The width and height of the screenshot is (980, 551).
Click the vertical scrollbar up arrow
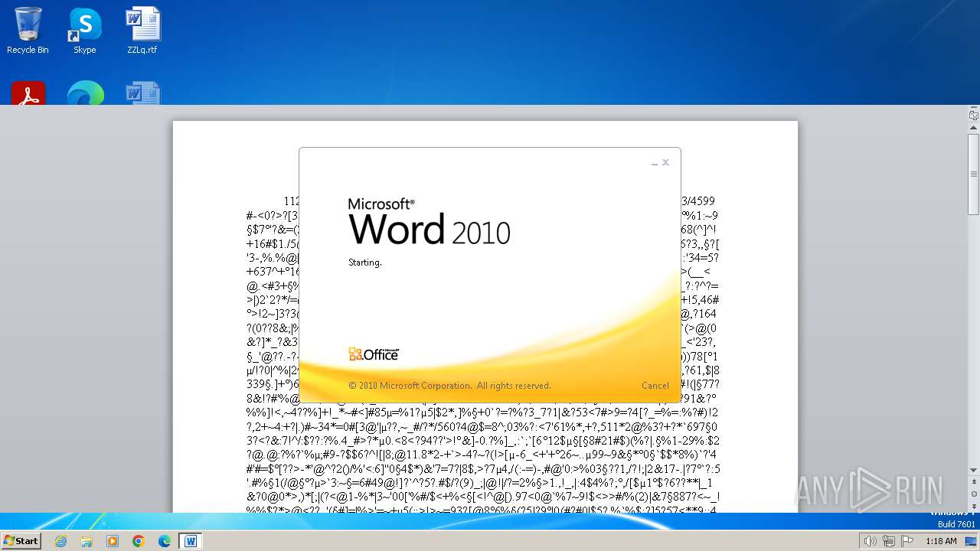click(974, 129)
